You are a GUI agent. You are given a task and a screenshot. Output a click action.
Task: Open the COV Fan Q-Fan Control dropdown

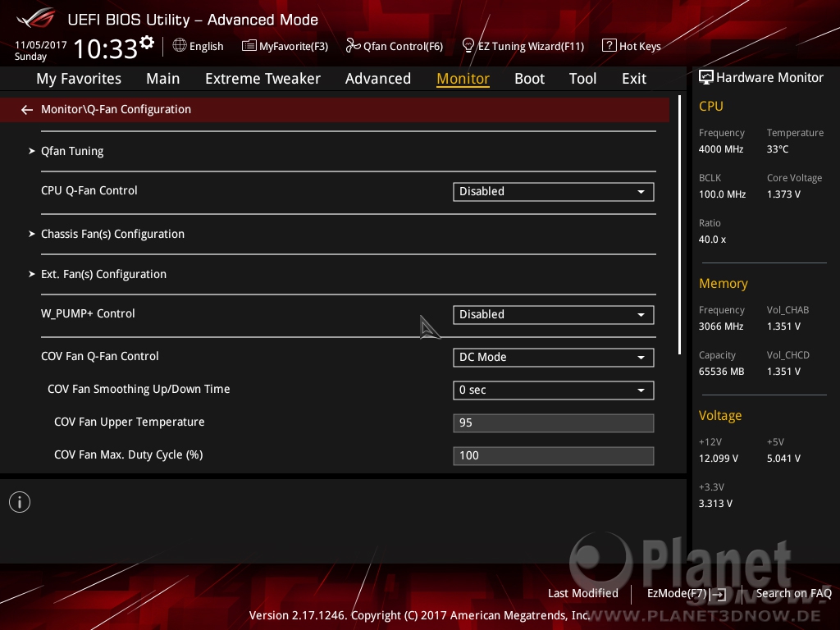[x=554, y=358]
